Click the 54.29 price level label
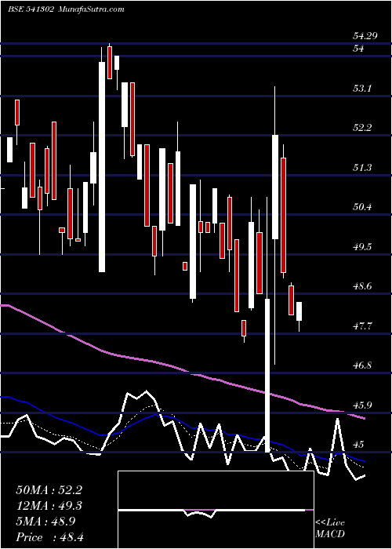 [365, 36]
